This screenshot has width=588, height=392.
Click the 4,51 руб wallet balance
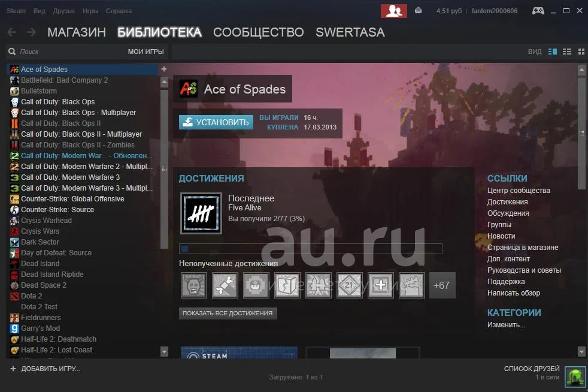click(x=449, y=11)
